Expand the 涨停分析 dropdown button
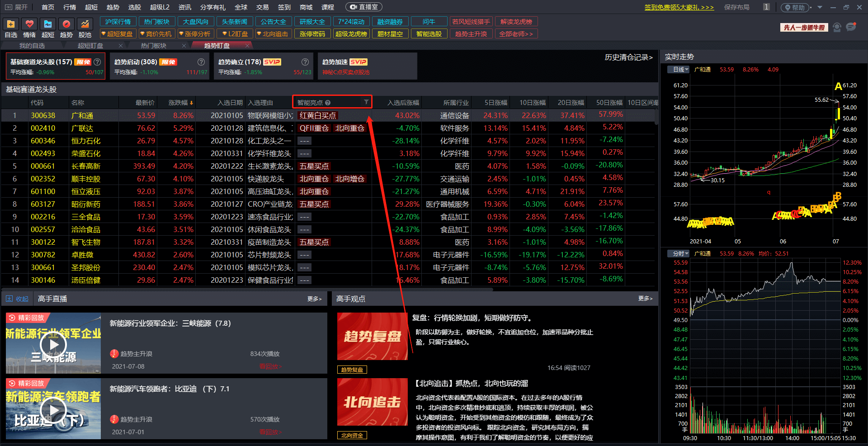868x446 pixels. point(195,34)
